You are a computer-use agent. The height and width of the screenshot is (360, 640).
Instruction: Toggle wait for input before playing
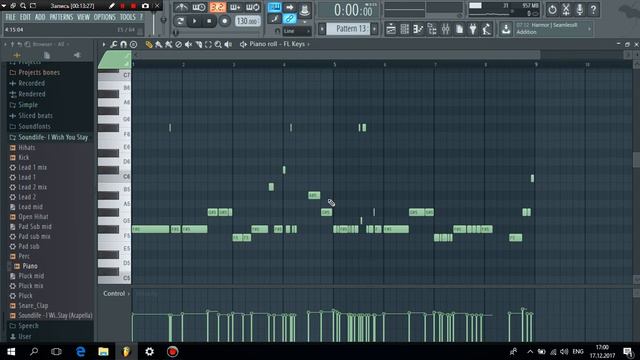click(x=199, y=7)
